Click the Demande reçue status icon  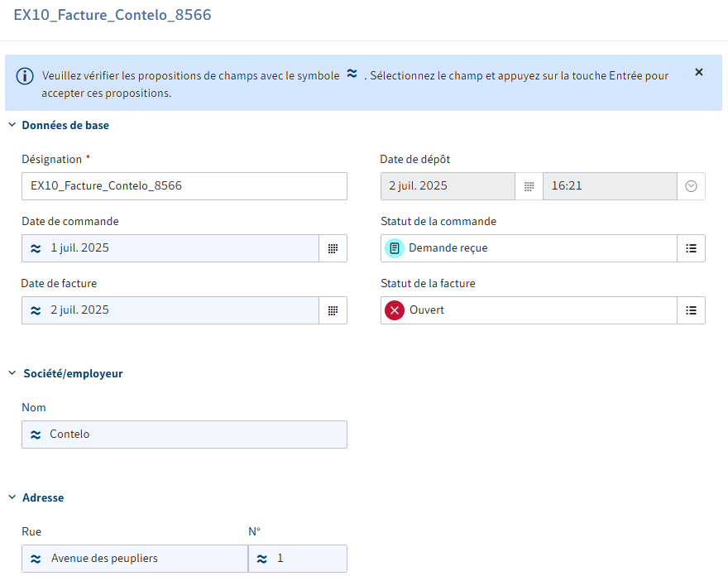click(394, 248)
